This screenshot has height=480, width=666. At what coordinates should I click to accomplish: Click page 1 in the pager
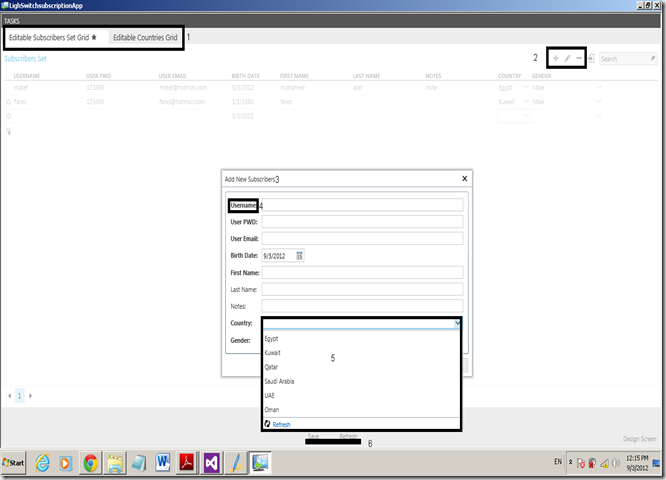pos(20,396)
